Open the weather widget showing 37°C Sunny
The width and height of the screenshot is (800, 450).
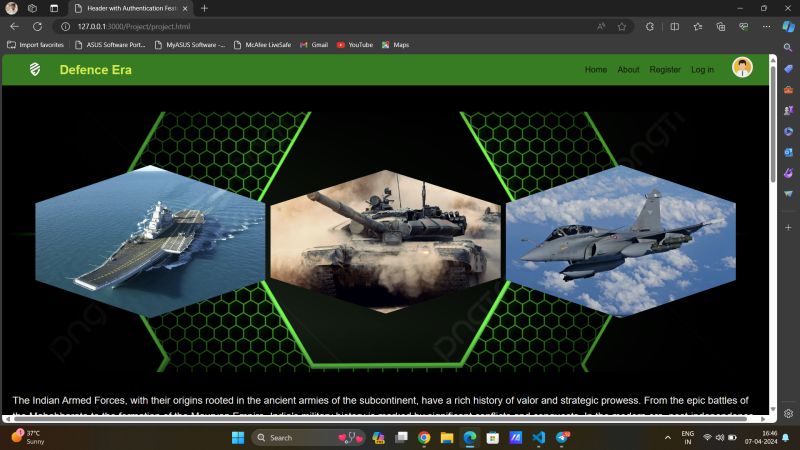click(28, 437)
